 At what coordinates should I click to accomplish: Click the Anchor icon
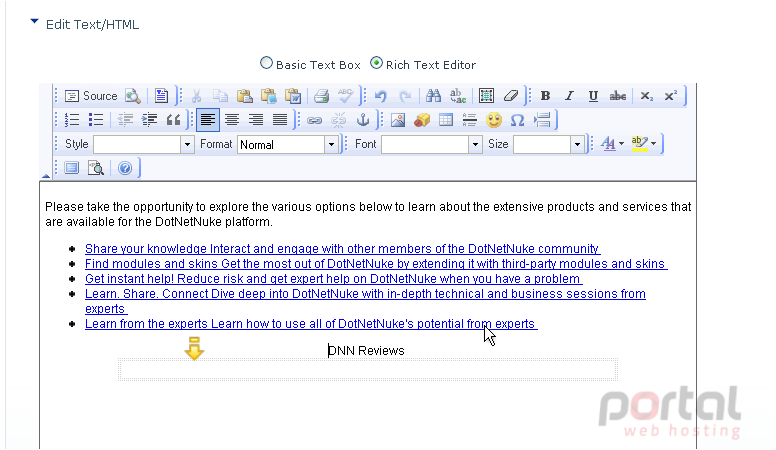click(x=363, y=120)
